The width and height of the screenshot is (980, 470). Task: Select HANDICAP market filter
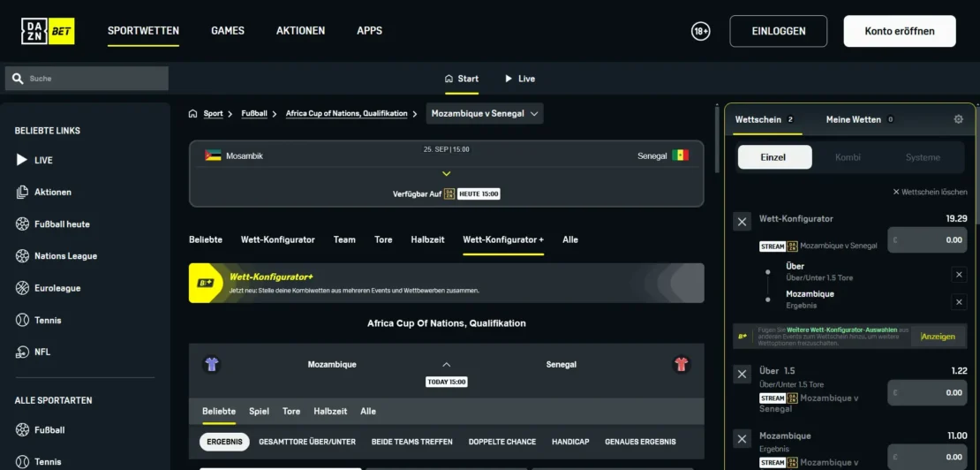tap(570, 442)
